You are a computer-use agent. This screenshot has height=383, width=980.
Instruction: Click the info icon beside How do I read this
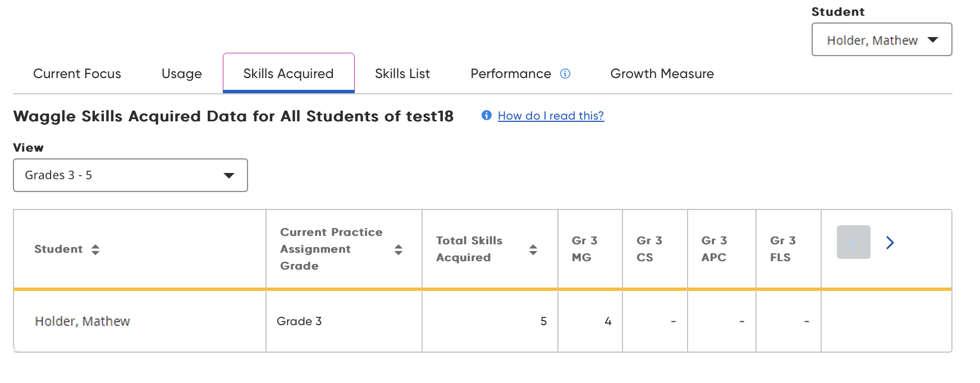point(487,115)
